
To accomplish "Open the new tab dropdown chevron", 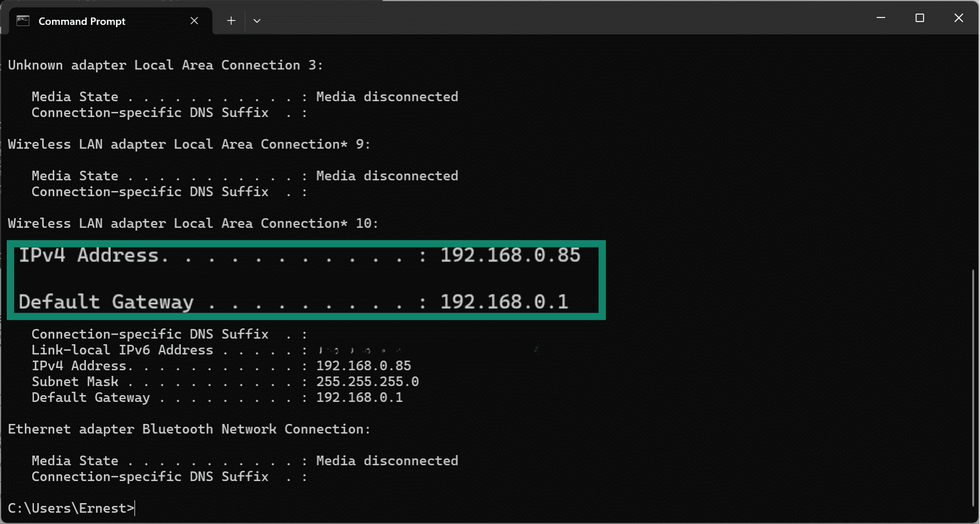I will [x=257, y=20].
